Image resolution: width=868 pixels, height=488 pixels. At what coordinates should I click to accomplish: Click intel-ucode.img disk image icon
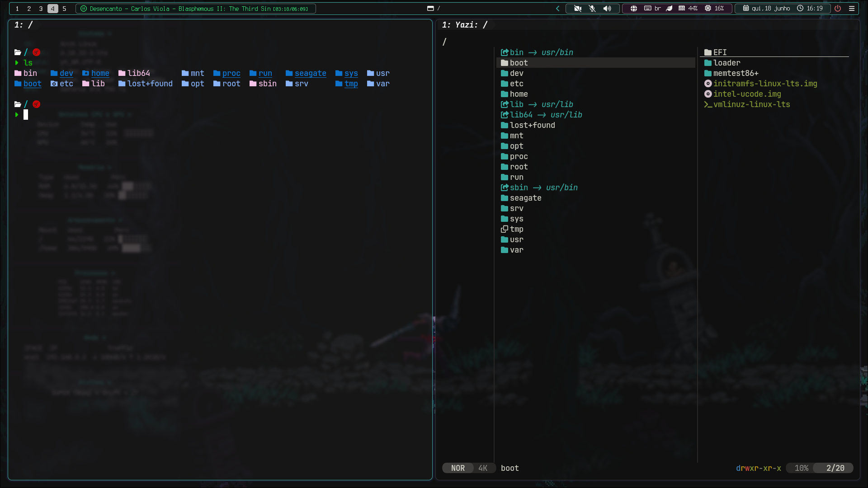(x=708, y=94)
